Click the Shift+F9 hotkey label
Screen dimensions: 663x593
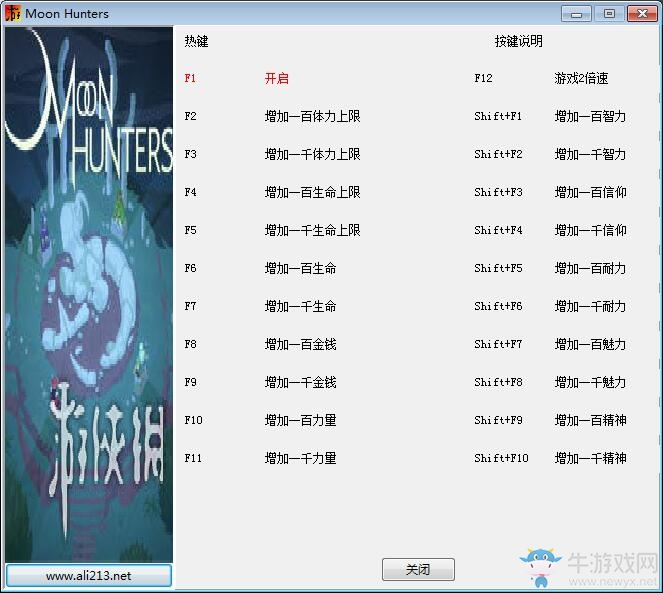(x=498, y=420)
